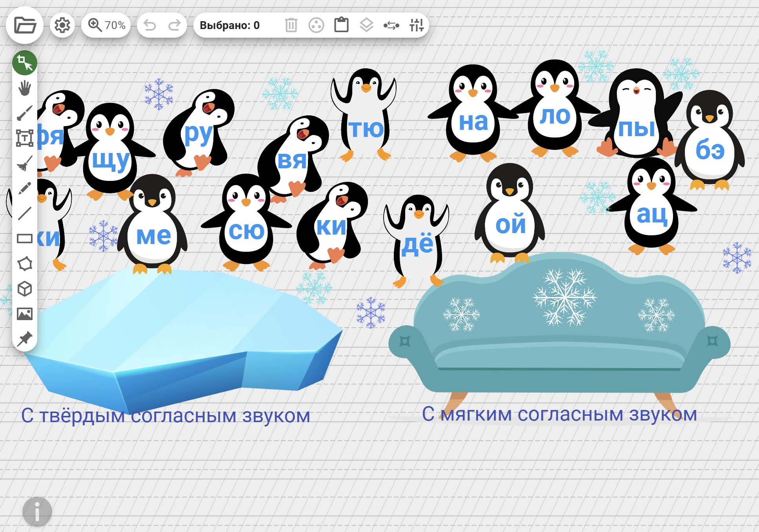This screenshot has width=759, height=532.
Task: Open the folder/file menu icon
Action: pyautogui.click(x=25, y=26)
